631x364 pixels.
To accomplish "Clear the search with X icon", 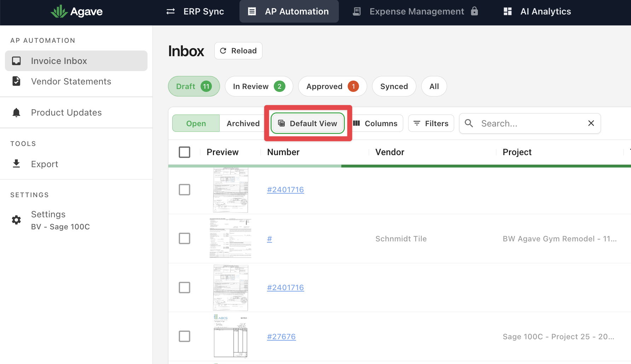I will [x=591, y=123].
